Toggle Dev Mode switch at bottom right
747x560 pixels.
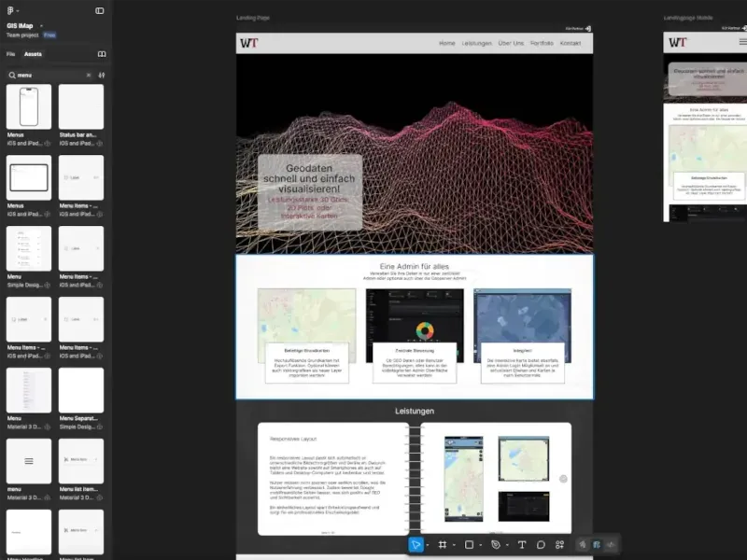[x=610, y=545]
